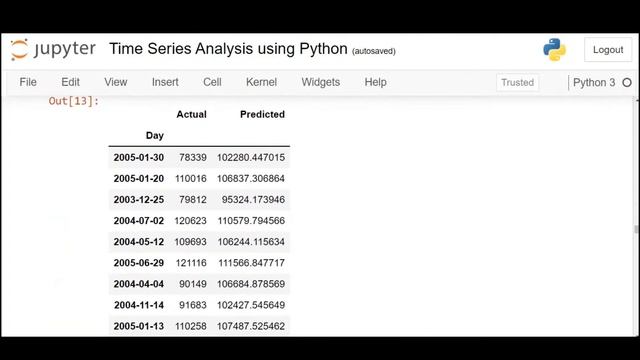
Task: Open the Widgets menu
Action: coord(320,82)
